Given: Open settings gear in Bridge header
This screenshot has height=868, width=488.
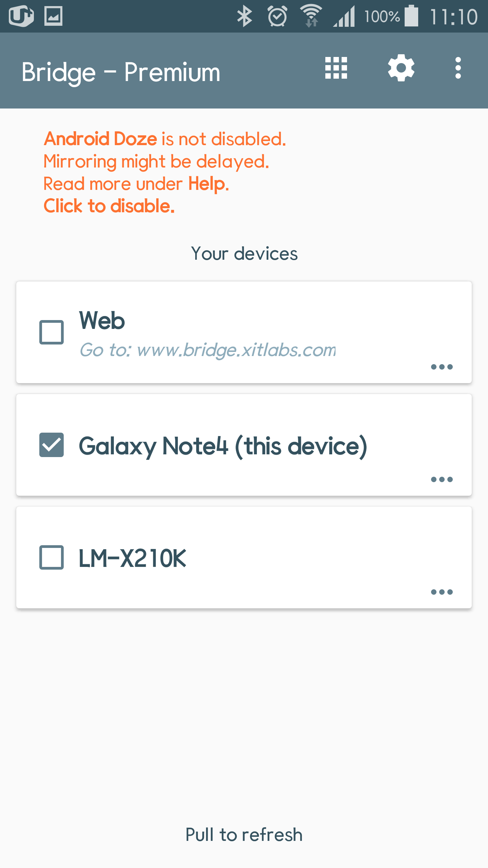Looking at the screenshot, I should [401, 68].
